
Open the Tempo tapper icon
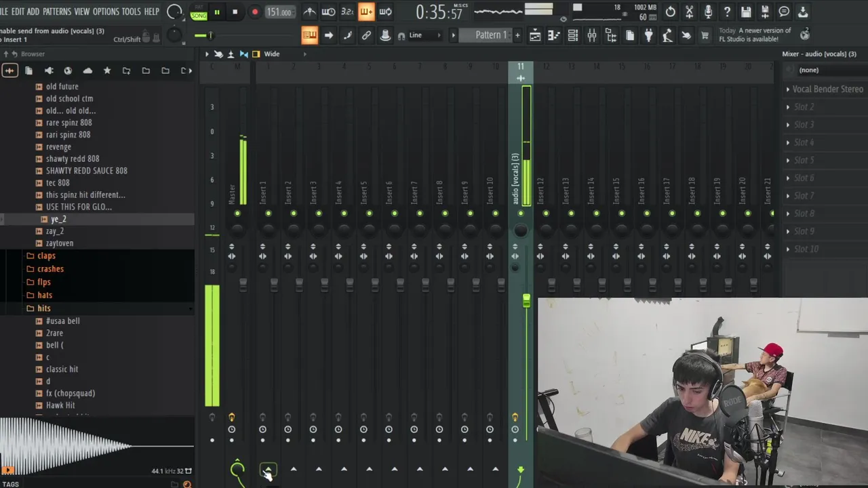(x=668, y=35)
